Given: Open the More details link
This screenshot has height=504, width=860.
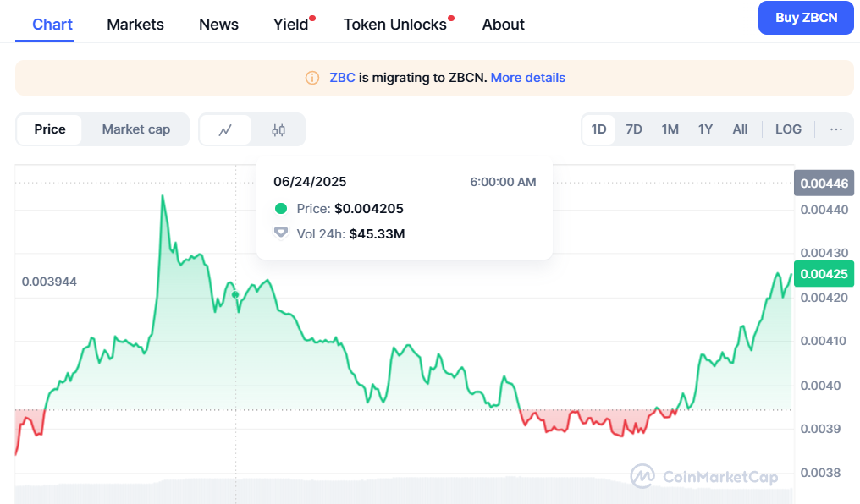Looking at the screenshot, I should pyautogui.click(x=527, y=78).
